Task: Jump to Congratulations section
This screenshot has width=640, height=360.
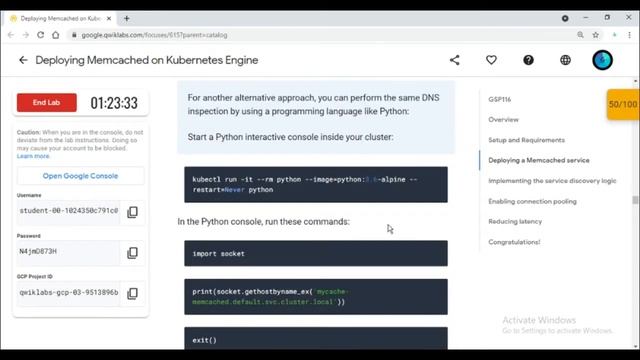Action: pos(514,242)
